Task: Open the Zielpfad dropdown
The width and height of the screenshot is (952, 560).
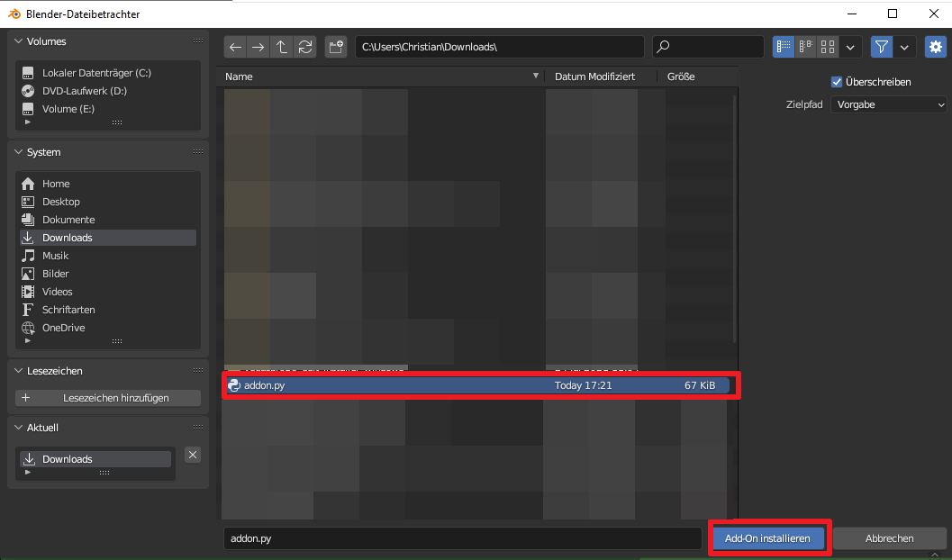Action: 889,105
